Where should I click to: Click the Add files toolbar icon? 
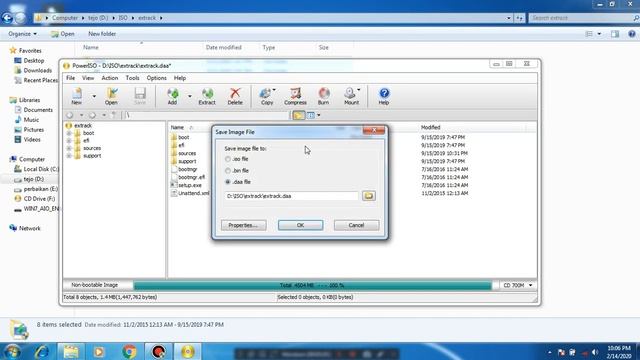[x=172, y=96]
